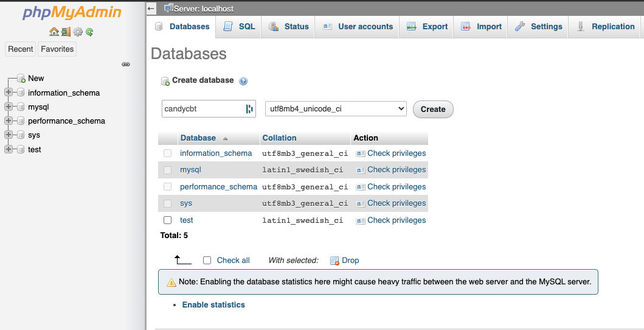Click disabled checkbox for performance_schema row

[168, 186]
